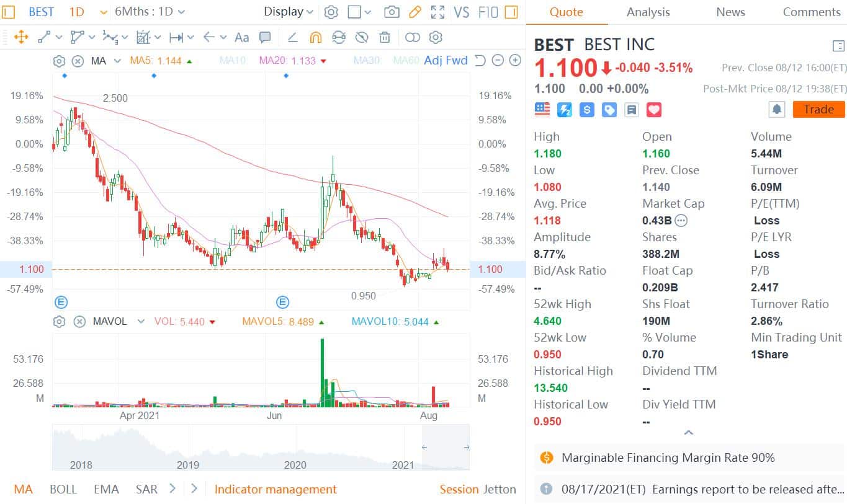
Task: Open the News tab
Action: pyautogui.click(x=730, y=12)
